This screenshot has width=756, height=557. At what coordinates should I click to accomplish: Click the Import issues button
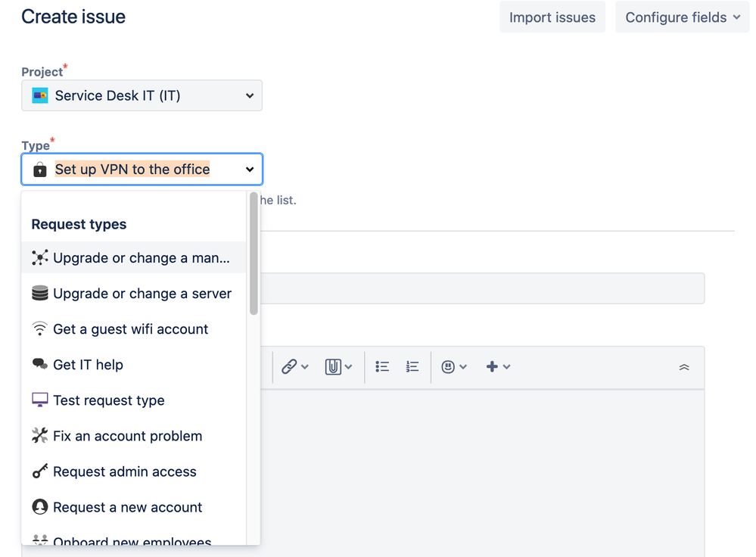(x=552, y=17)
